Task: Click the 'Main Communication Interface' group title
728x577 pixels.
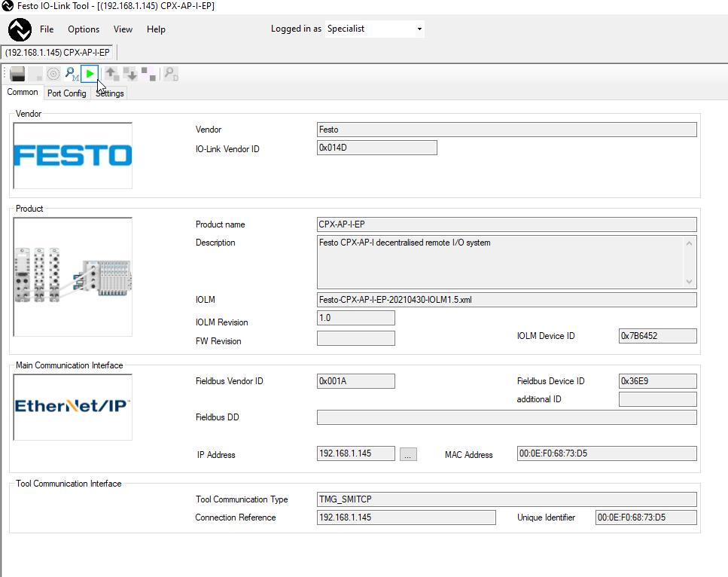Action: pyautogui.click(x=69, y=365)
